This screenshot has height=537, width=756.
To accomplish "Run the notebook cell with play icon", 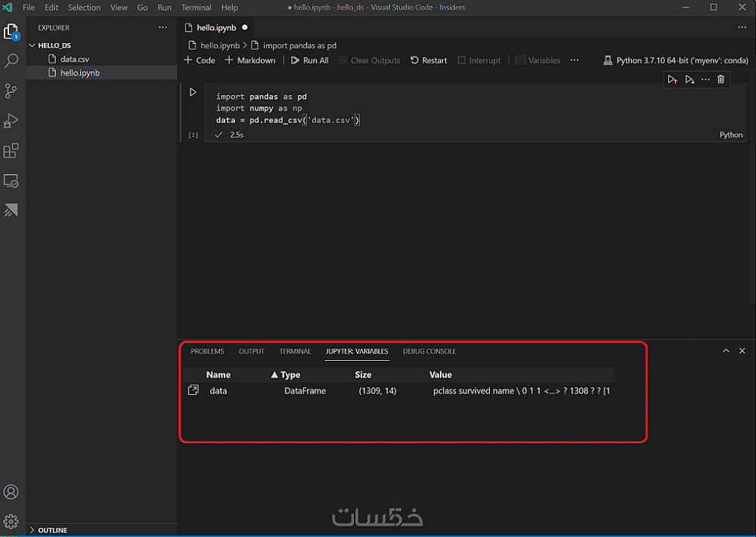I will [193, 92].
